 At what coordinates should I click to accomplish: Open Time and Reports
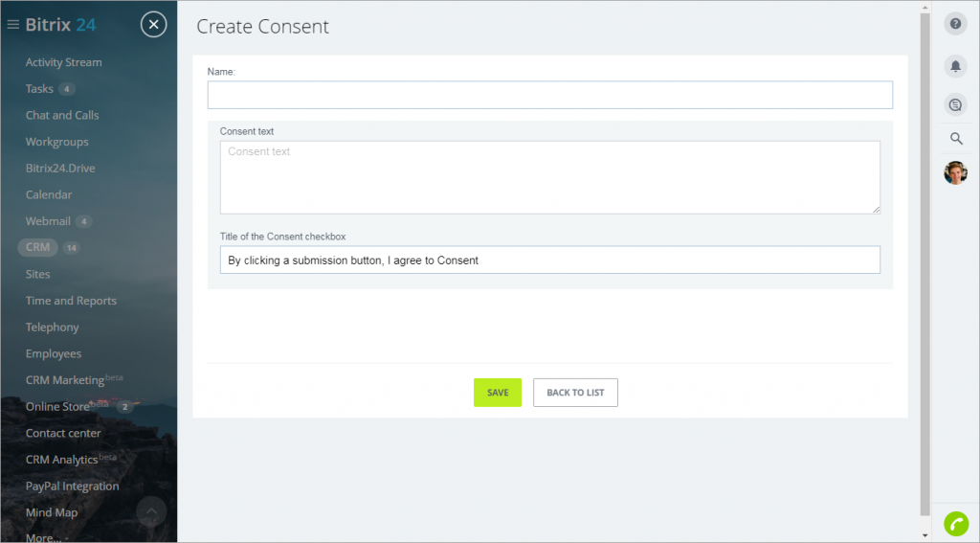(x=71, y=301)
